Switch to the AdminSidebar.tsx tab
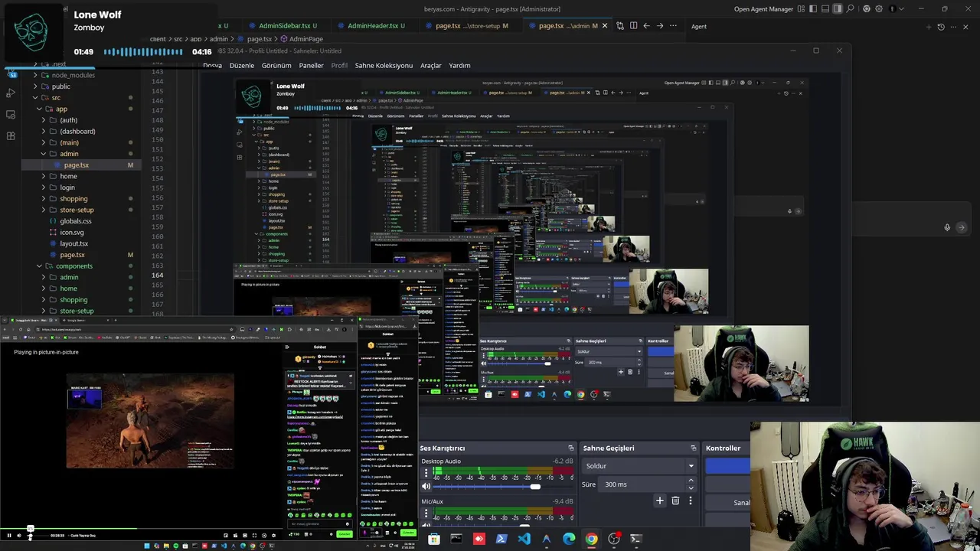This screenshot has width=980, height=551. coord(283,26)
